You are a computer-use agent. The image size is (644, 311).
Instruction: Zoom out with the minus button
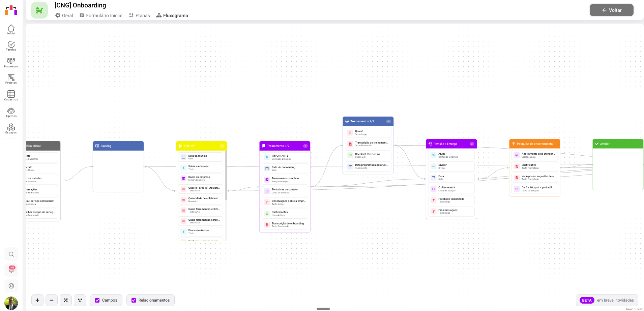click(52, 300)
